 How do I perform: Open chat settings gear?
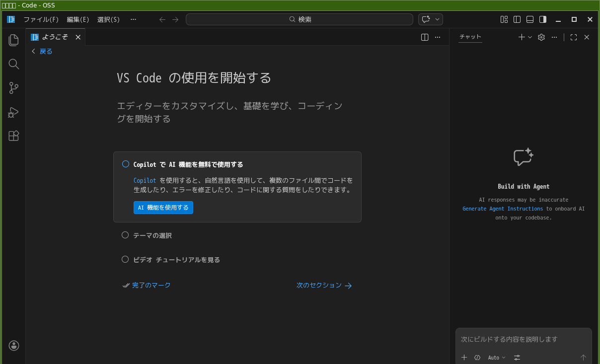tap(541, 37)
